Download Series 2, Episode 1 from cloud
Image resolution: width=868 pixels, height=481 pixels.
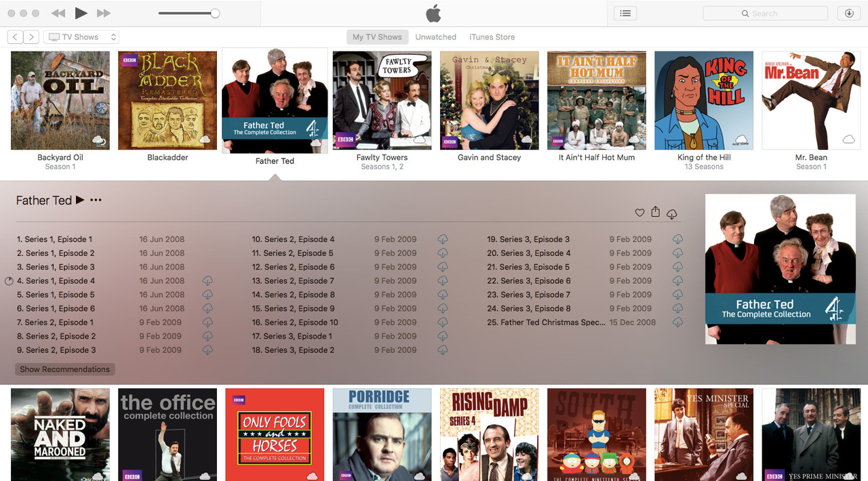click(x=208, y=322)
